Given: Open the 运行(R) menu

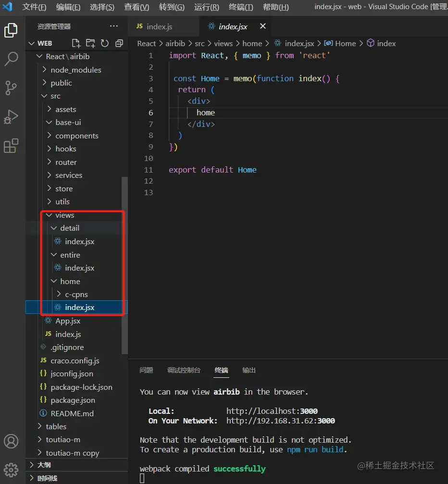Looking at the screenshot, I should pos(207,7).
